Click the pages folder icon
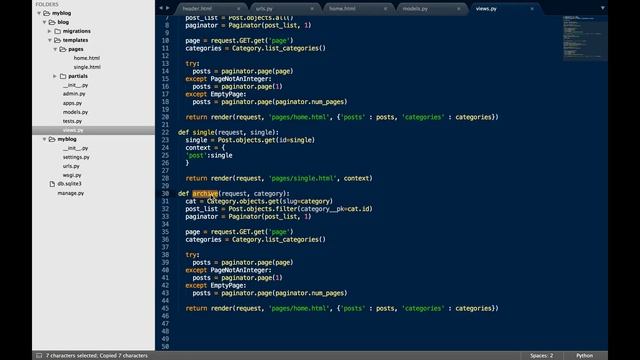This screenshot has height=360, width=640. [x=63, y=49]
